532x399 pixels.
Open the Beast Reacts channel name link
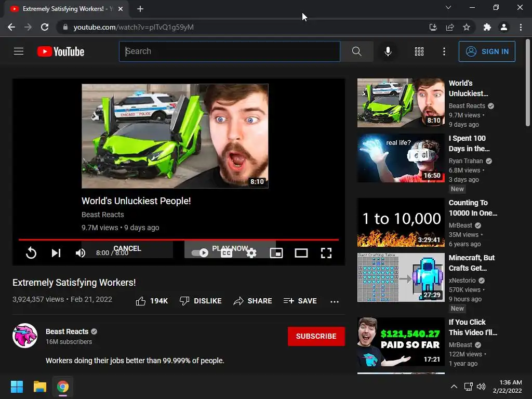67,331
